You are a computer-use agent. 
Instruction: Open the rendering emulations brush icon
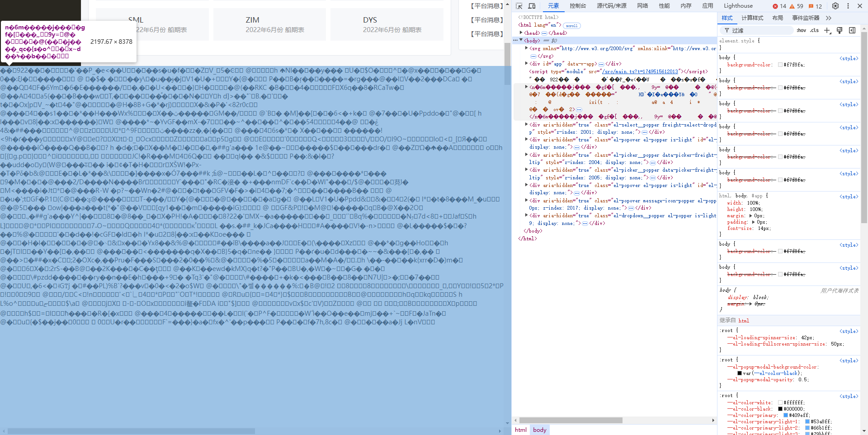click(x=840, y=30)
